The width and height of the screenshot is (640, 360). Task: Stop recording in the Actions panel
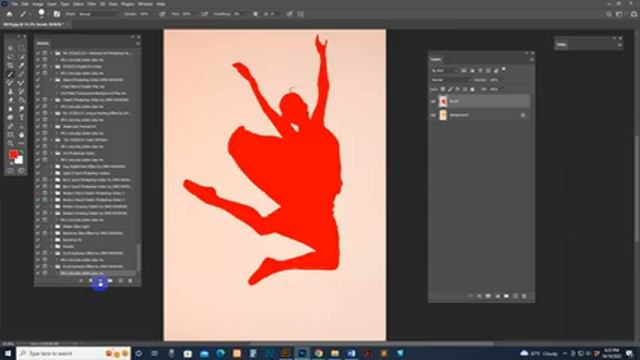(x=81, y=281)
